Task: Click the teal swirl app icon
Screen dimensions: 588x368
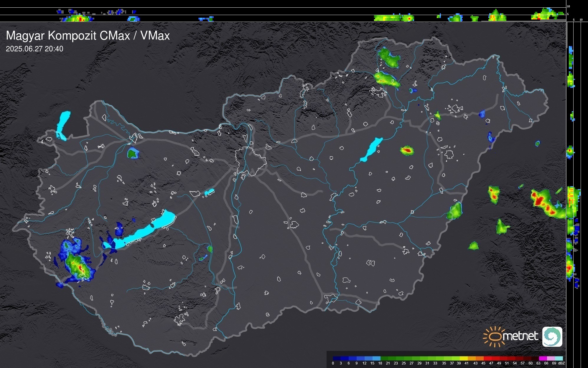Action: click(x=552, y=336)
